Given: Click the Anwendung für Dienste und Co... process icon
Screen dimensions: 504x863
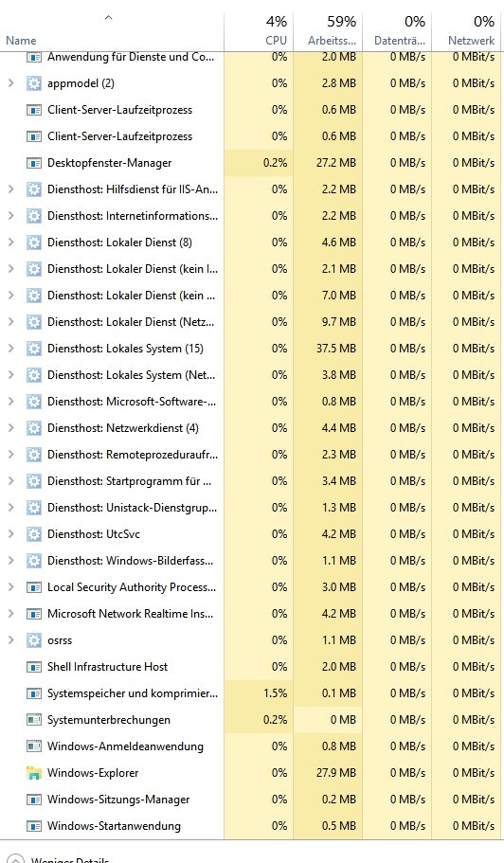Looking at the screenshot, I should coord(34,57).
